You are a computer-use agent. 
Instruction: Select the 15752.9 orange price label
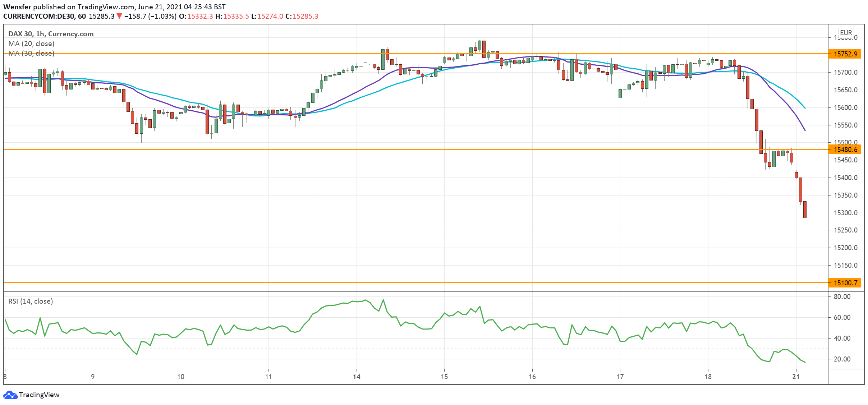point(845,54)
